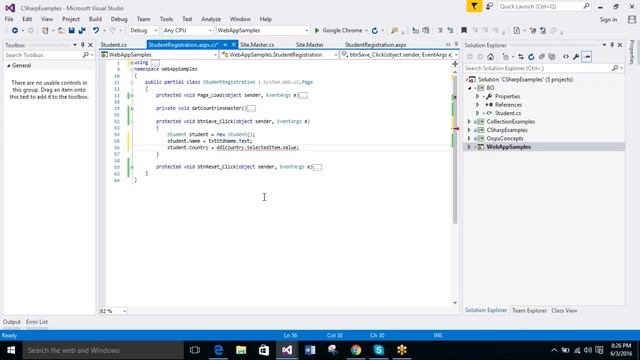The height and width of the screenshot is (360, 640).
Task: Click the Open File toolbar icon
Action: click(x=61, y=31)
